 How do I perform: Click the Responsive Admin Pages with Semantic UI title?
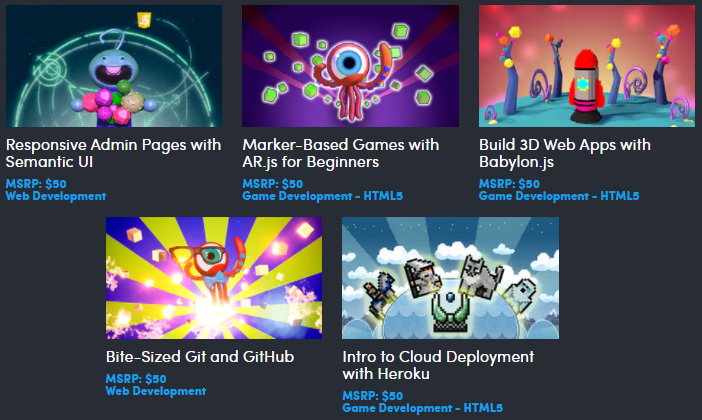click(113, 153)
